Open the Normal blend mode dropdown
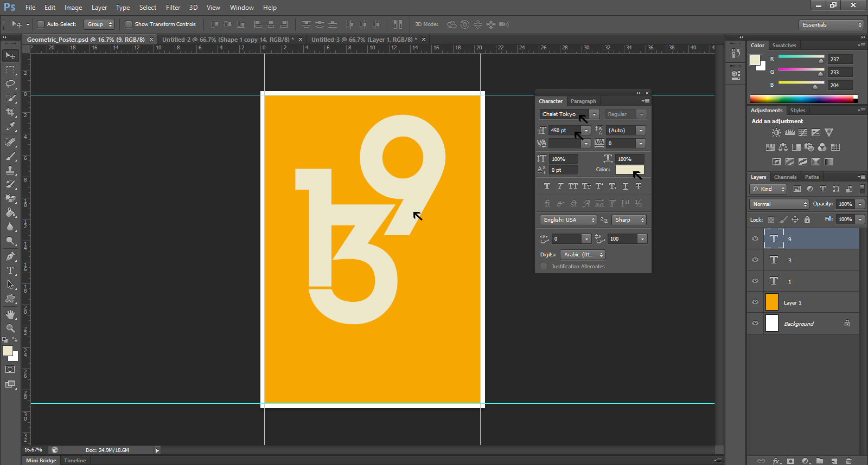Viewport: 868px width, 465px height. click(x=780, y=204)
